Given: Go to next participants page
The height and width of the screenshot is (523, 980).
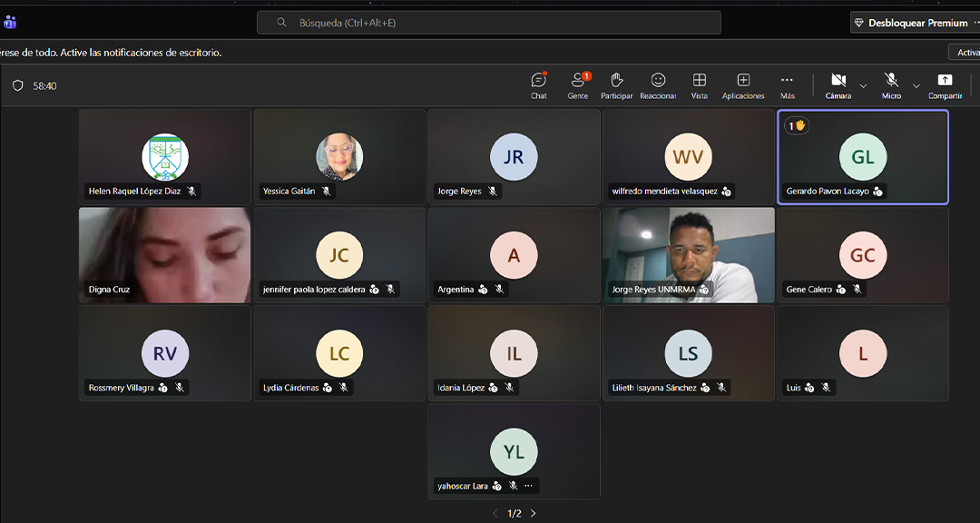Looking at the screenshot, I should 534,514.
